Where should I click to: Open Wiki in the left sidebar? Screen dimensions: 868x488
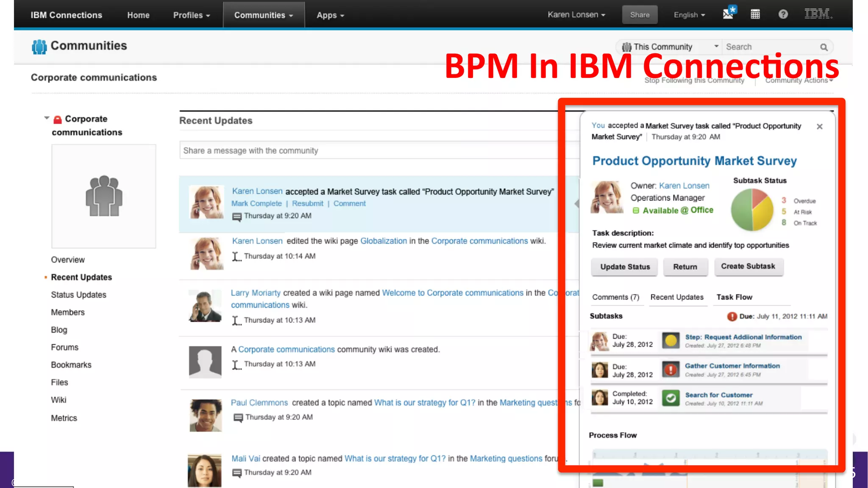(58, 400)
